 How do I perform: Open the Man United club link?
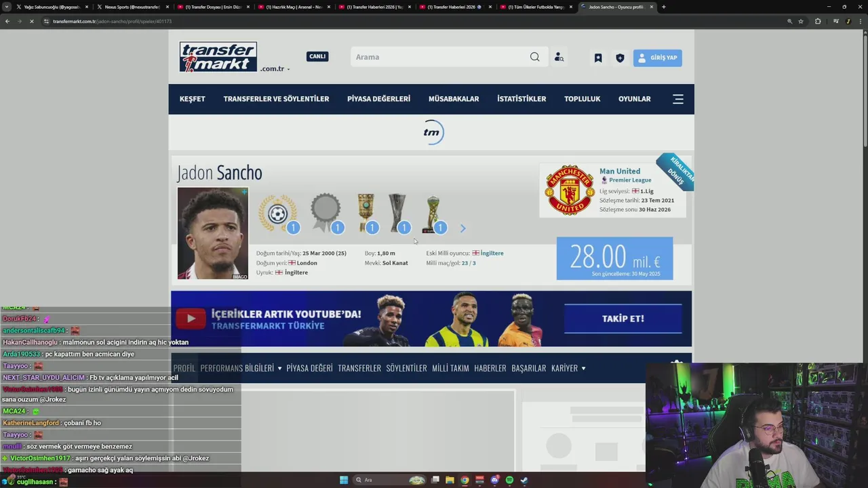(x=620, y=171)
